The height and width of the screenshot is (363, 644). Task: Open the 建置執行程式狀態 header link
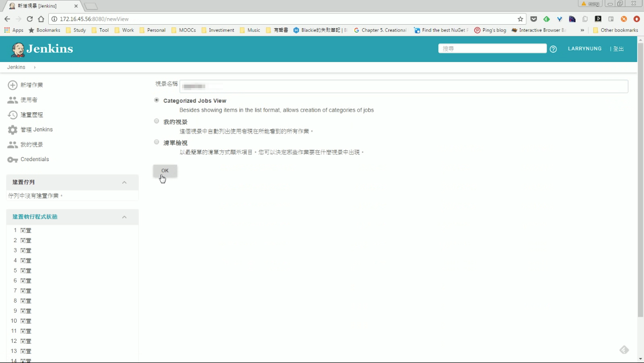pyautogui.click(x=35, y=217)
